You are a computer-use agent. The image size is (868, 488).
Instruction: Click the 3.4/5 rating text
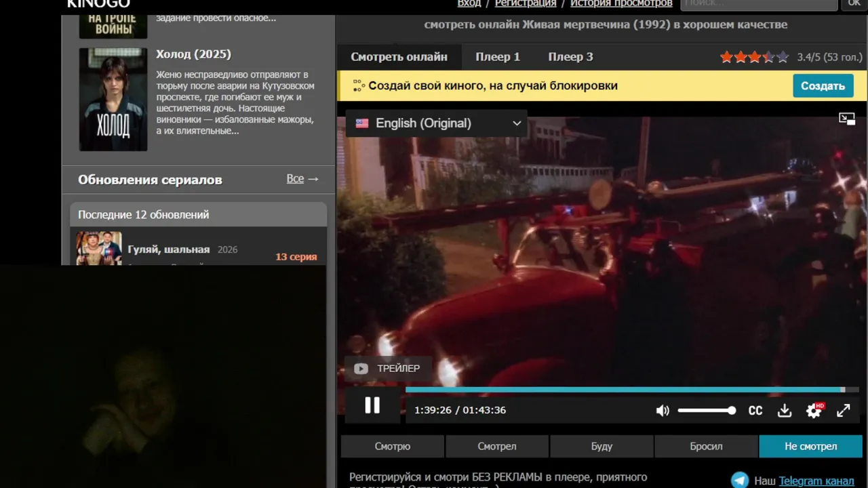pyautogui.click(x=829, y=58)
